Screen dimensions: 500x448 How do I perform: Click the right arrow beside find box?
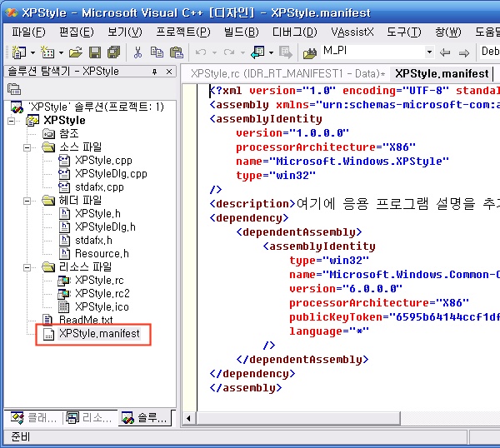pyautogui.click(x=464, y=52)
